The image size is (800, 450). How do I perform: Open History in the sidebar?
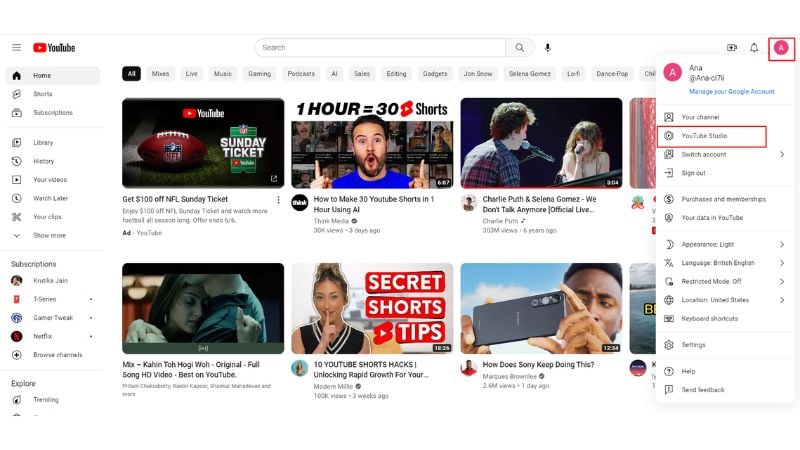[53, 161]
